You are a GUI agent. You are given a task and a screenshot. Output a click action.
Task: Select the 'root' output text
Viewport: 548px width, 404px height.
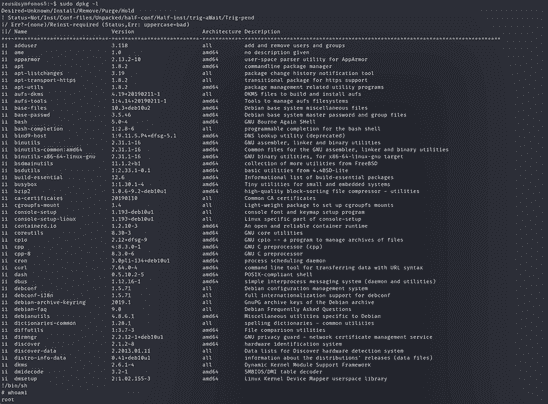pyautogui.click(x=8, y=400)
